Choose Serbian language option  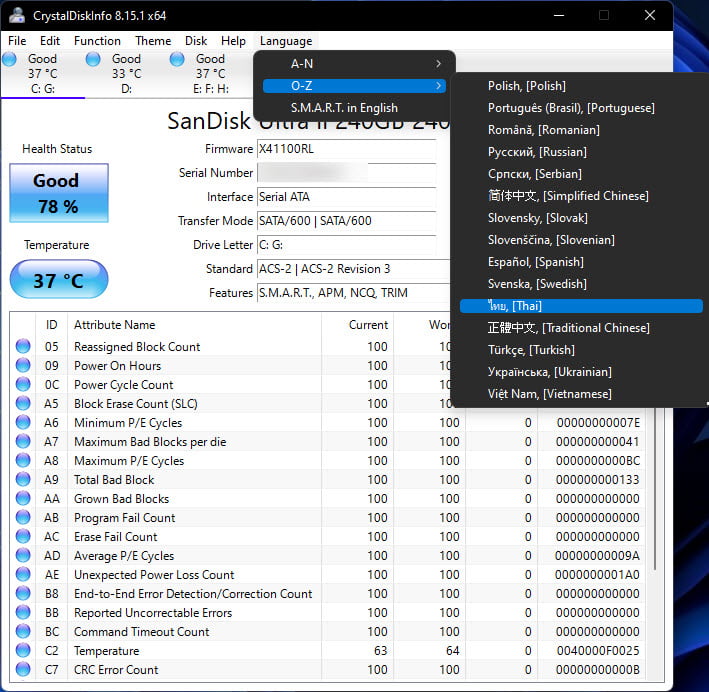(581, 174)
